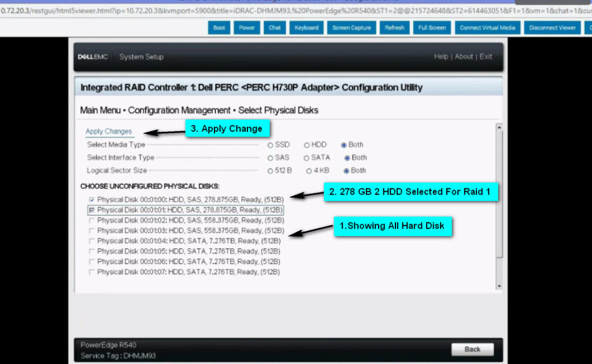Click the vertical scrollbar thumb
Screen dimensions: 592x364
tap(499, 194)
